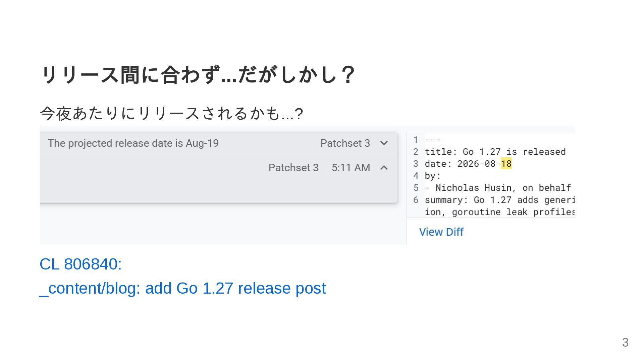Click line number 2 in code view
The width and height of the screenshot is (644, 362).
[416, 152]
